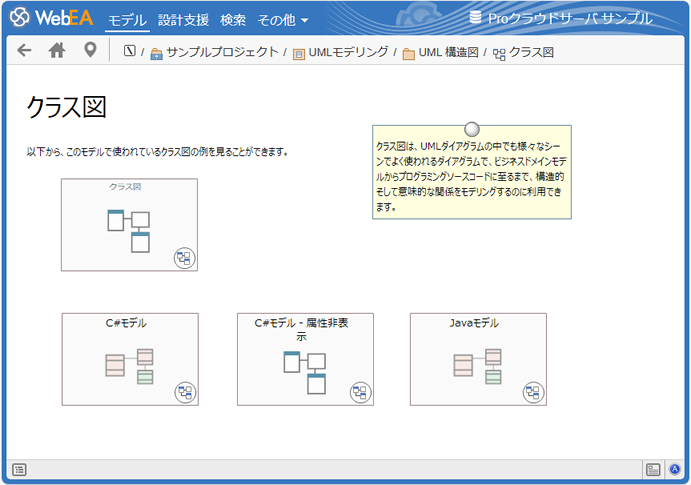Click the corner badge on C#モデル - 属性非表示 card

(360, 392)
